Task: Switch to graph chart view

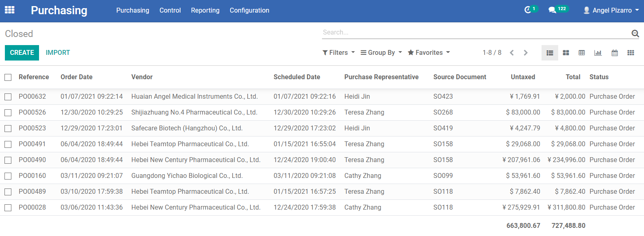Action: (598, 53)
